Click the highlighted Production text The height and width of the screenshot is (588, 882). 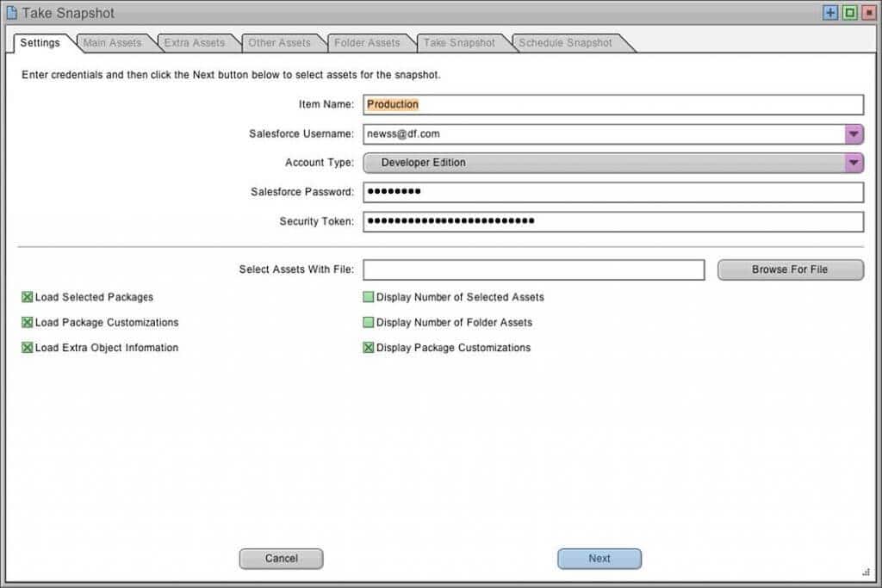click(x=393, y=104)
